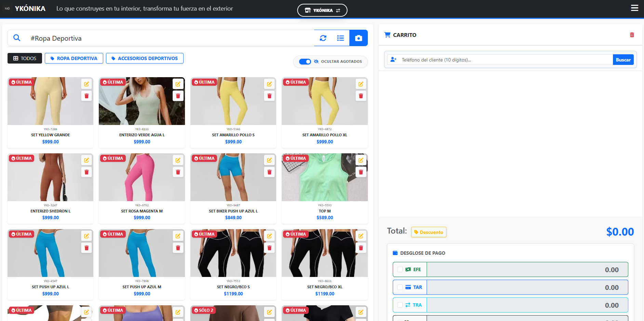Open the hamburger menu at top right
644x321 pixels.
[x=634, y=8]
